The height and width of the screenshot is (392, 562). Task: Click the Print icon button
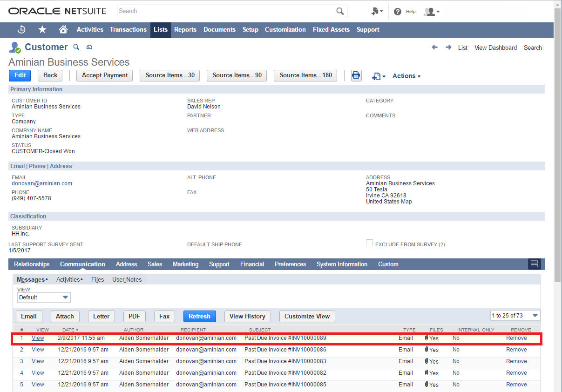point(356,75)
